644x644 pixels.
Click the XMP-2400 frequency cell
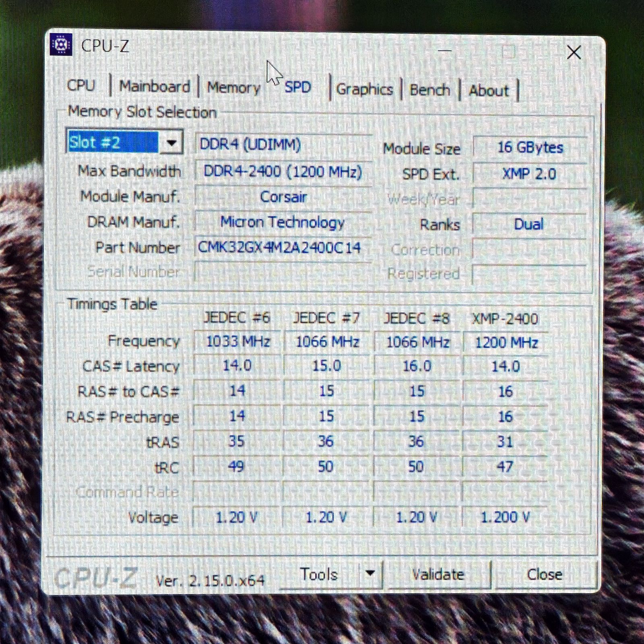[x=506, y=343]
